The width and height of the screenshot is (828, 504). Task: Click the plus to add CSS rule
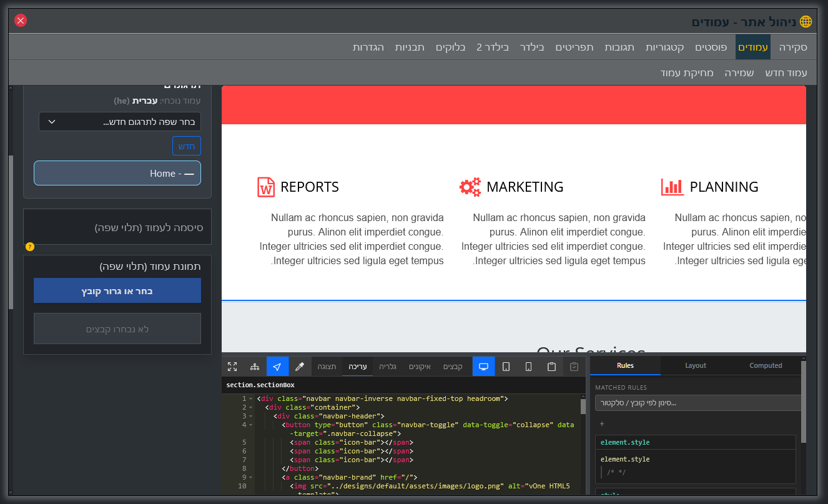point(602,423)
